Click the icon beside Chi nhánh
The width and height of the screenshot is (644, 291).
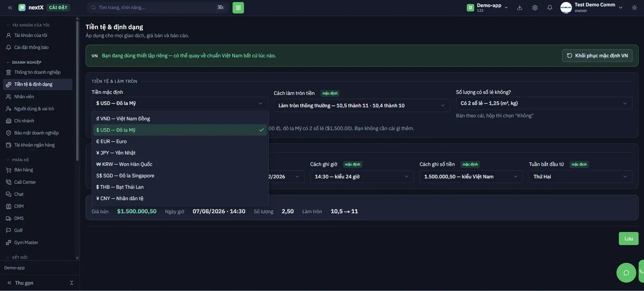click(9, 121)
